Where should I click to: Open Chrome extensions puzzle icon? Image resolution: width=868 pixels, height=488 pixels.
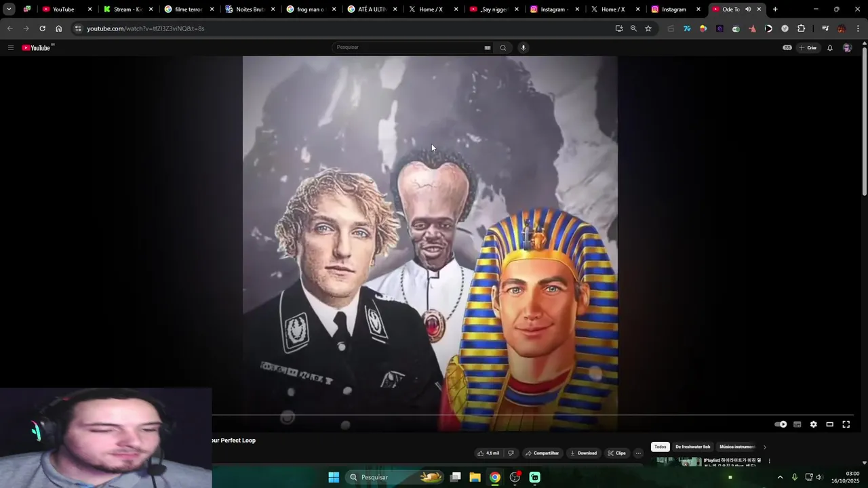801,28
